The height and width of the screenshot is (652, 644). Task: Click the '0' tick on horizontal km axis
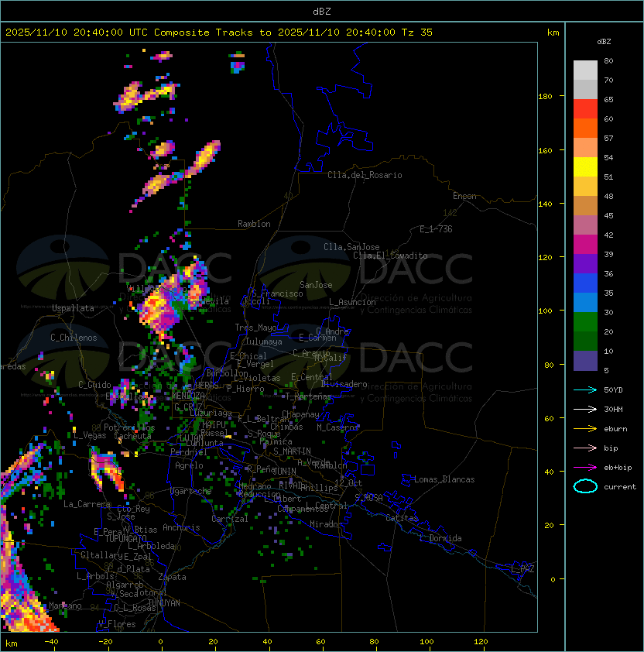point(160,642)
